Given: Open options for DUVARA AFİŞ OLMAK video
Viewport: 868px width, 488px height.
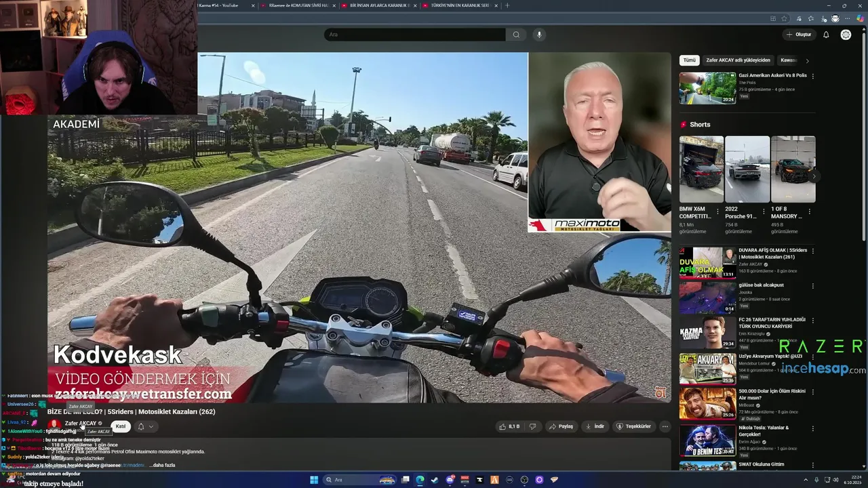Looking at the screenshot, I should [x=812, y=251].
